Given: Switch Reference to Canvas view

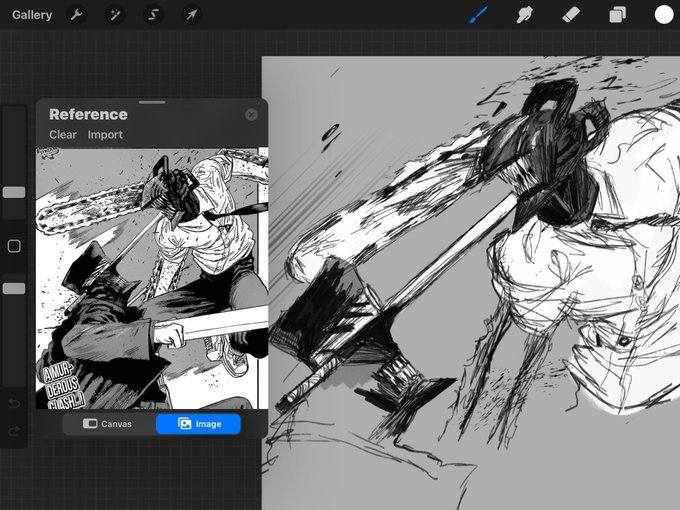Looking at the screenshot, I should [109, 424].
